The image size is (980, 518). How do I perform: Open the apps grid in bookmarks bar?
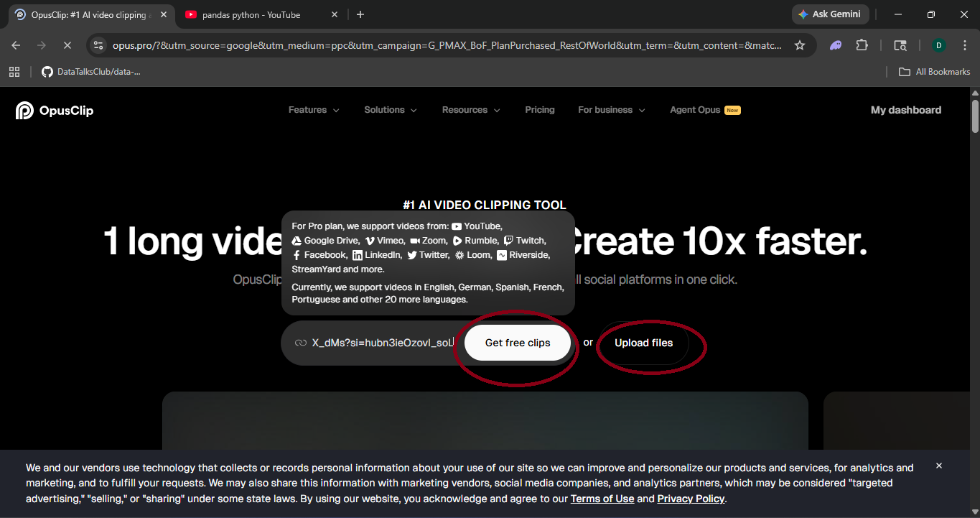(14, 72)
